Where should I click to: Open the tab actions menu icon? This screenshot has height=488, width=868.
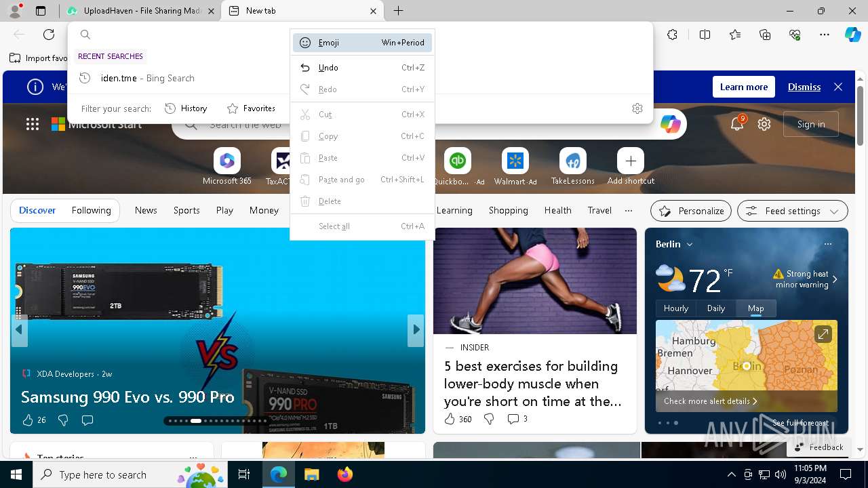41,11
